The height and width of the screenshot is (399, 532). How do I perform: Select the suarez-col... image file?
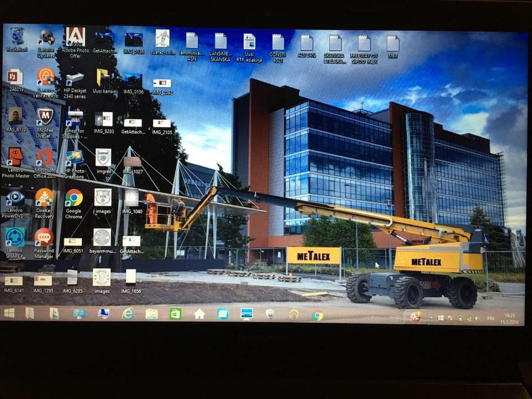[x=162, y=43]
